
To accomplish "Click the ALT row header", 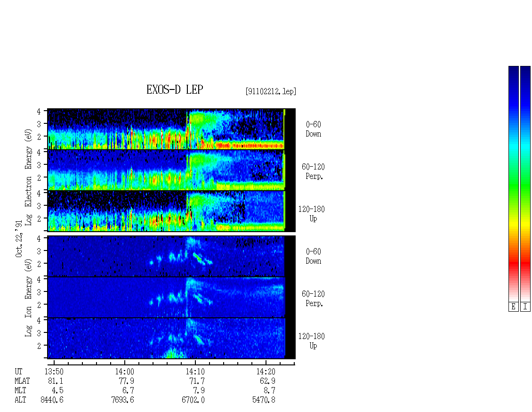I will click(20, 400).
